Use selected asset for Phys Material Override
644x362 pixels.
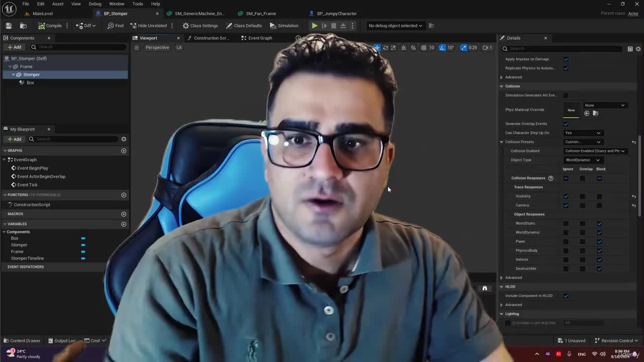click(x=587, y=114)
